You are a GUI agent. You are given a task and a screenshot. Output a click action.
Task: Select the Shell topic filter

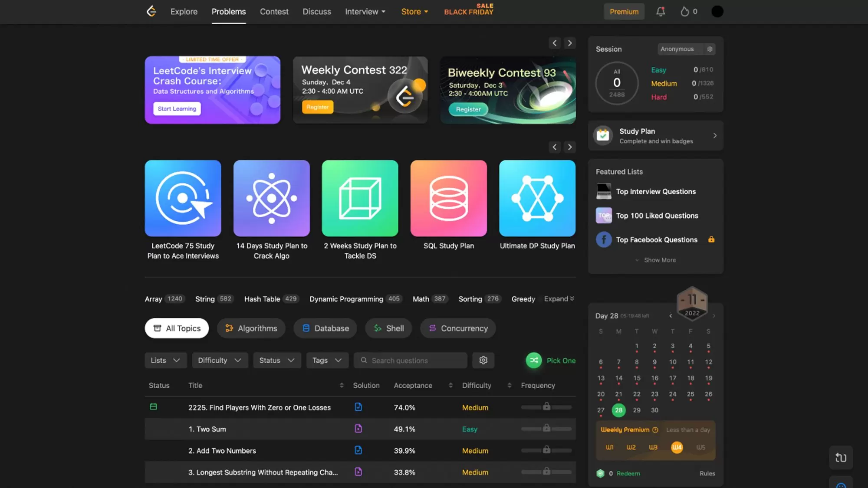coord(389,328)
